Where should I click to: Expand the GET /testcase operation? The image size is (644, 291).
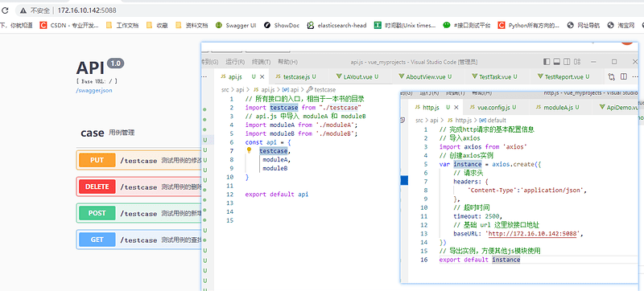coord(138,240)
